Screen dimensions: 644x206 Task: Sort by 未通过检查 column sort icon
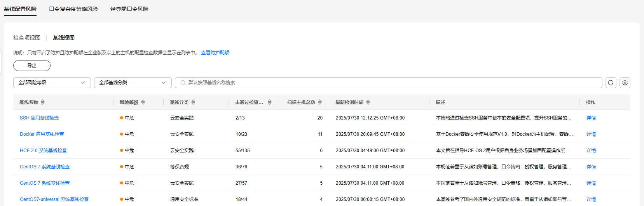(x=270, y=102)
